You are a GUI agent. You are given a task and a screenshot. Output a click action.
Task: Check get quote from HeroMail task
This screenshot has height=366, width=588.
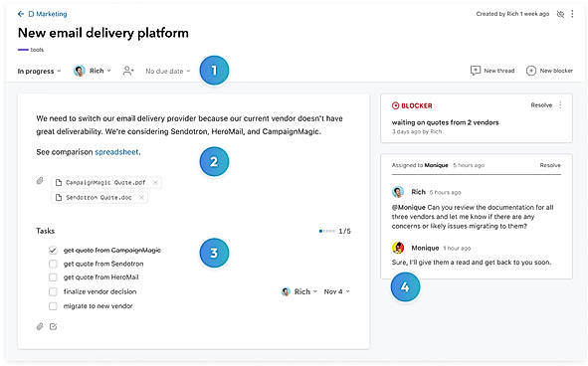[x=53, y=277]
